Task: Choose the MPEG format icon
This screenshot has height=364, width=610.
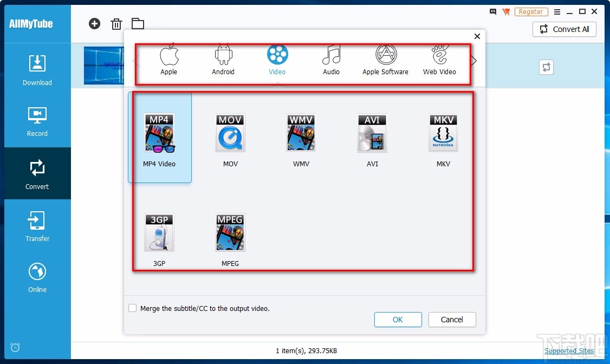Action: tap(230, 232)
